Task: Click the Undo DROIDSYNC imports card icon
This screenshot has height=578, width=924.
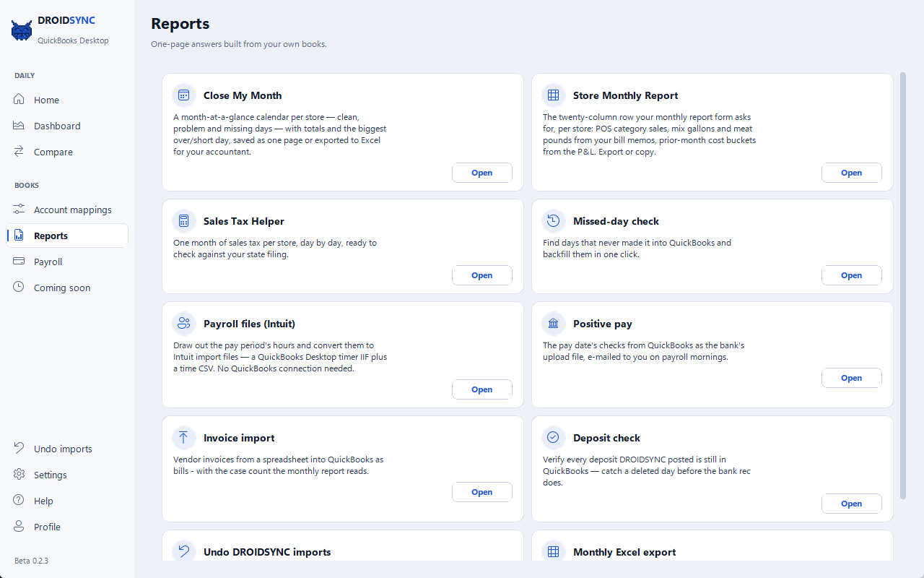Action: (x=184, y=551)
